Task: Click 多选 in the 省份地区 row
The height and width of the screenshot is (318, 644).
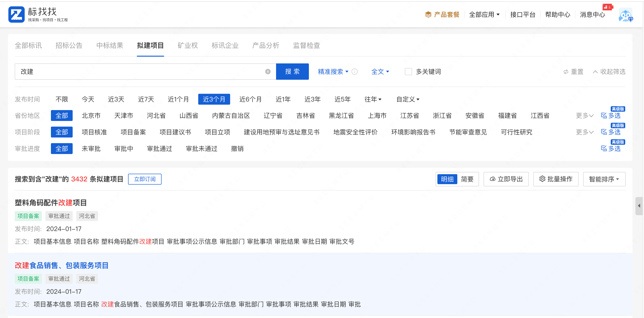Action: click(x=611, y=115)
